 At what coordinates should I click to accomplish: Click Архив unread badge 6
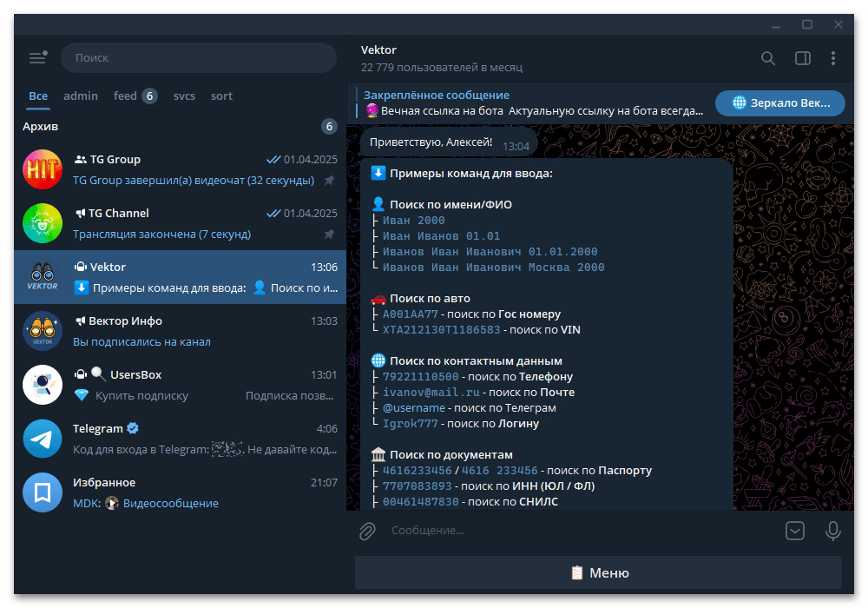(329, 126)
